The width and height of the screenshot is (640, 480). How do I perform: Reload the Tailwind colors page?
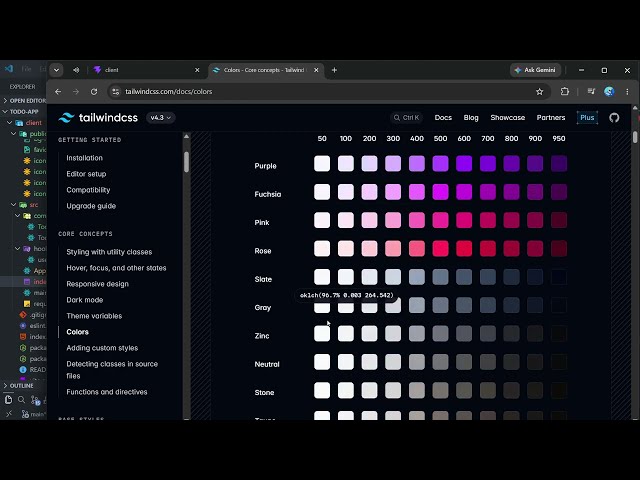(94, 92)
